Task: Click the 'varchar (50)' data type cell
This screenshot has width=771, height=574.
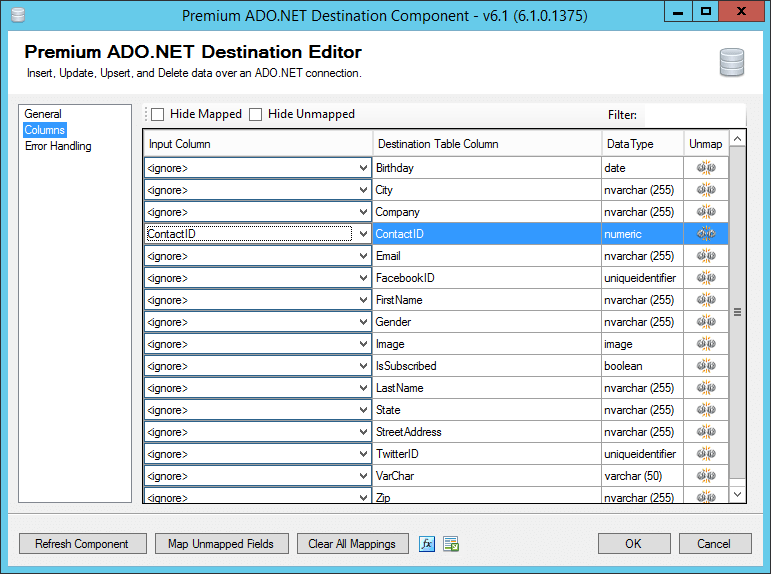Action: point(642,476)
